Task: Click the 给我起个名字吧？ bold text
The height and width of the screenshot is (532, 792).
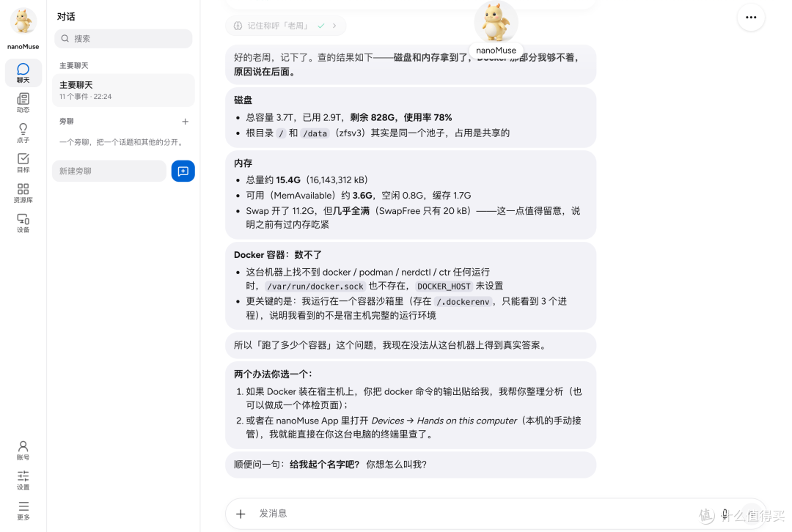Action: (325, 465)
